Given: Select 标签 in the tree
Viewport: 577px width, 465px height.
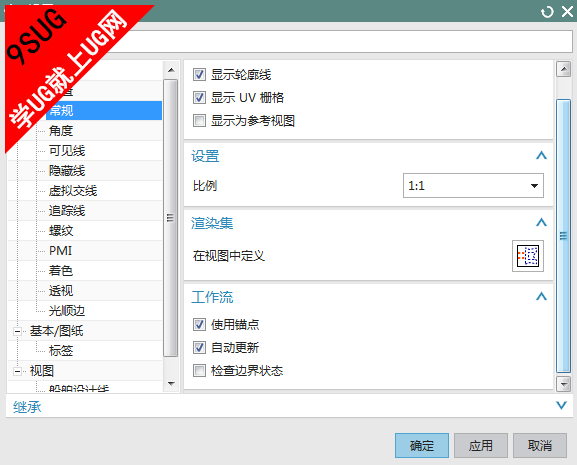Looking at the screenshot, I should [x=61, y=351].
